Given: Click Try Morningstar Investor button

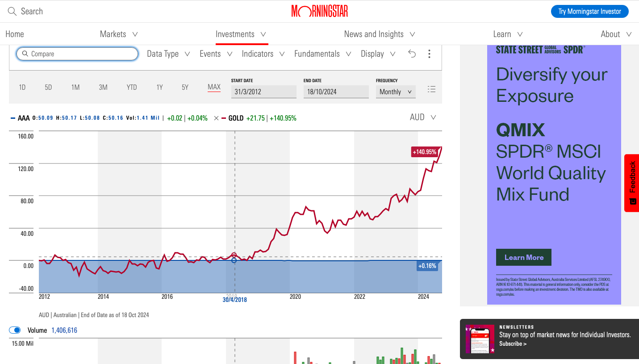Looking at the screenshot, I should 589,11.
